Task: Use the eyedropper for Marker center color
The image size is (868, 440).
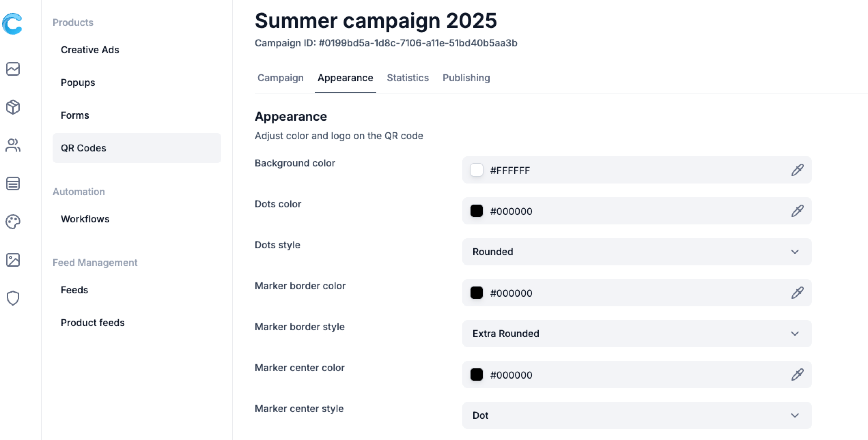Action: click(x=797, y=375)
